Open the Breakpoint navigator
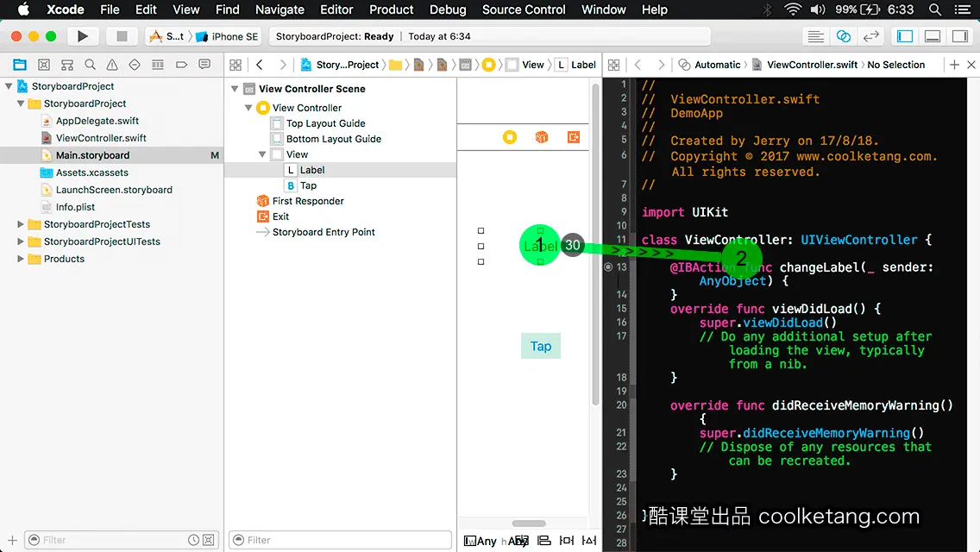The image size is (980, 552). tap(181, 65)
